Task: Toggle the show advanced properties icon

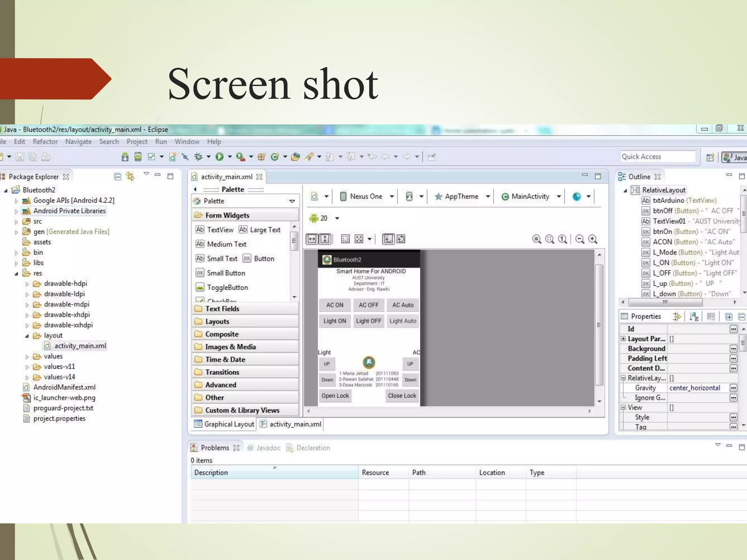Action: [x=677, y=316]
